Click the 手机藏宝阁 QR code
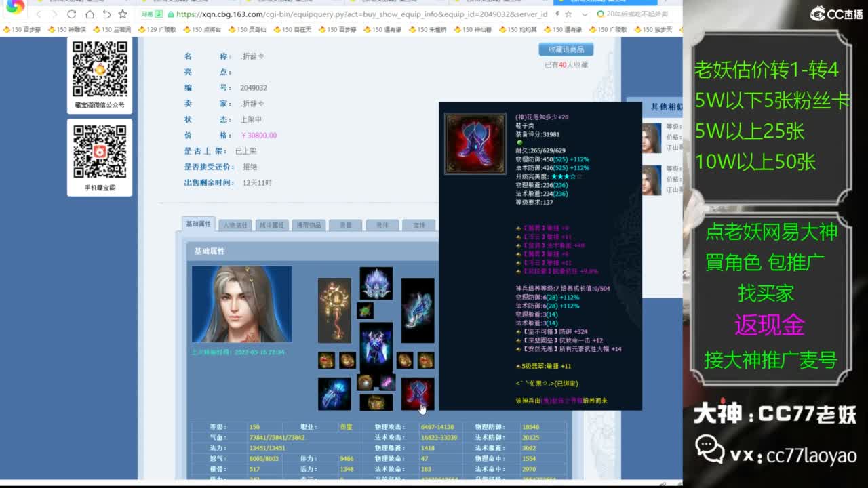This screenshot has height=488, width=868. coord(100,152)
